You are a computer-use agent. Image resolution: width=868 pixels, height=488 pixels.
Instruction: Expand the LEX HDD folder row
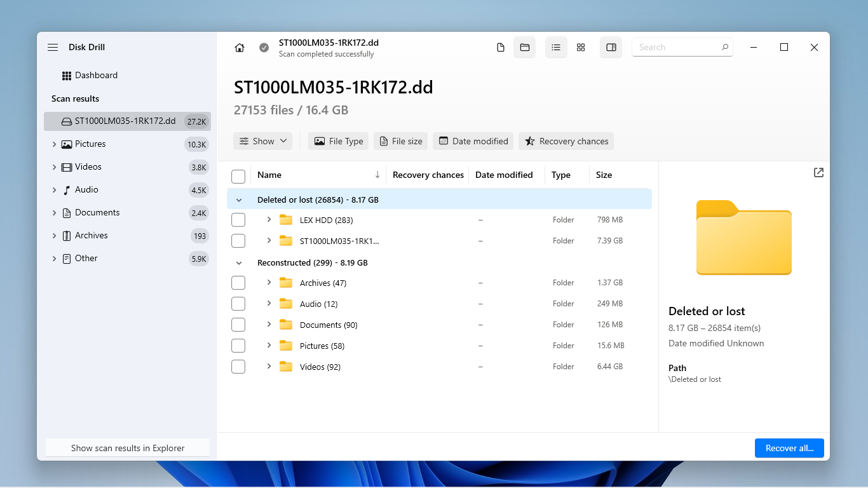coord(269,219)
